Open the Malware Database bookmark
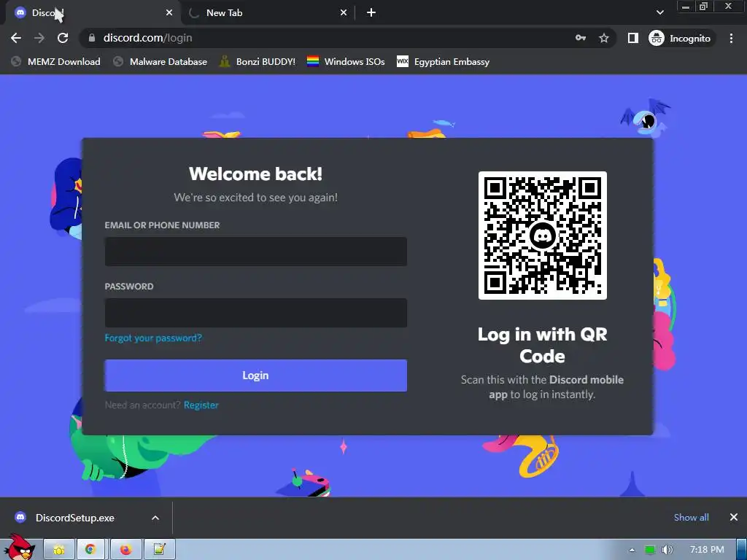Viewport: 747px width, 560px height. [160, 62]
